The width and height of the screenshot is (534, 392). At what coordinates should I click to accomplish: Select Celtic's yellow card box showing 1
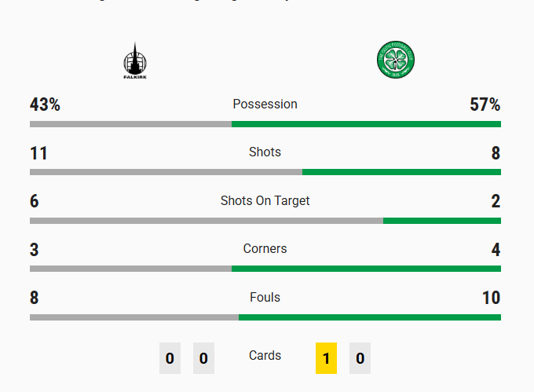pyautogui.click(x=326, y=358)
